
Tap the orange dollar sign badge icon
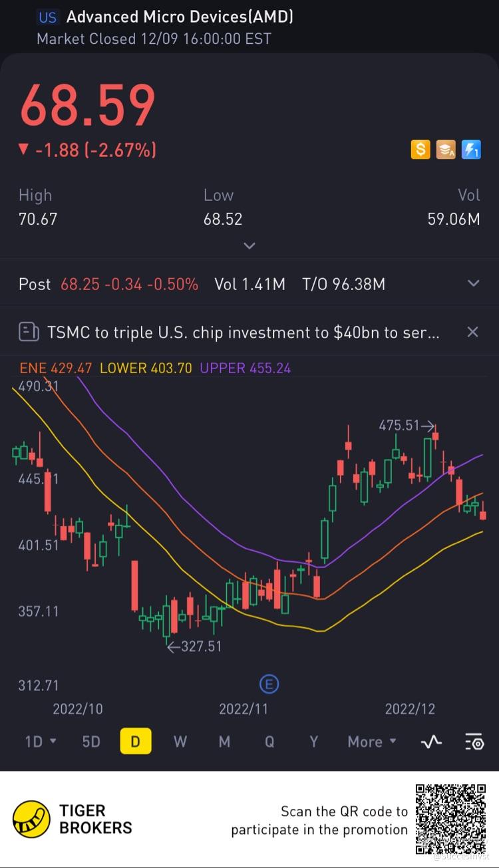click(420, 150)
